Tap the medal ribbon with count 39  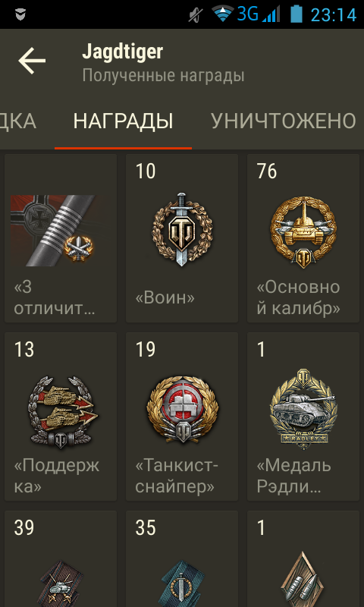pos(61,583)
